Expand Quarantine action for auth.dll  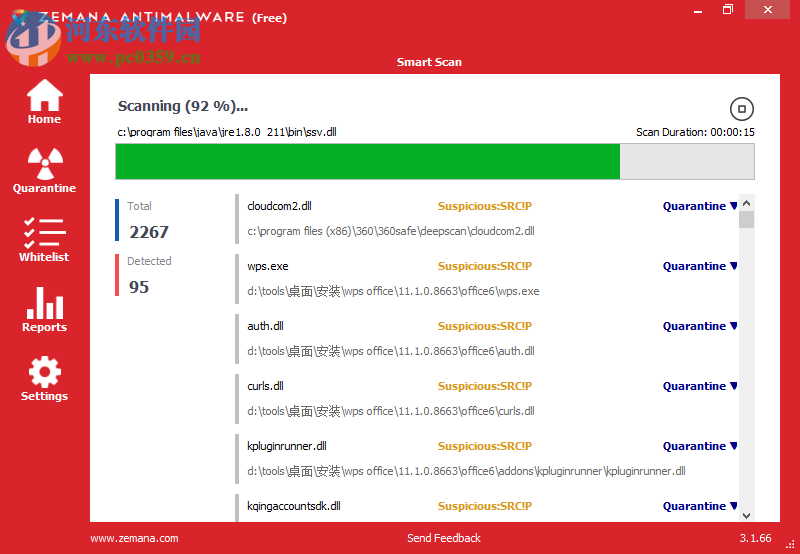click(x=699, y=326)
